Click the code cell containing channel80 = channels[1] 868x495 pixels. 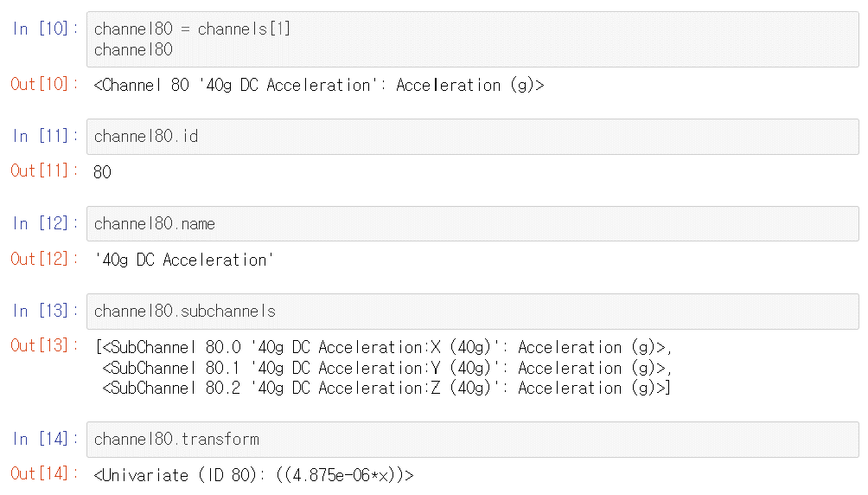click(x=472, y=39)
